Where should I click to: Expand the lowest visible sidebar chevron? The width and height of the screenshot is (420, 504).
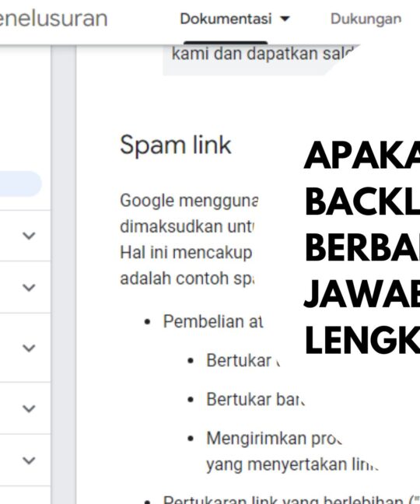29,460
